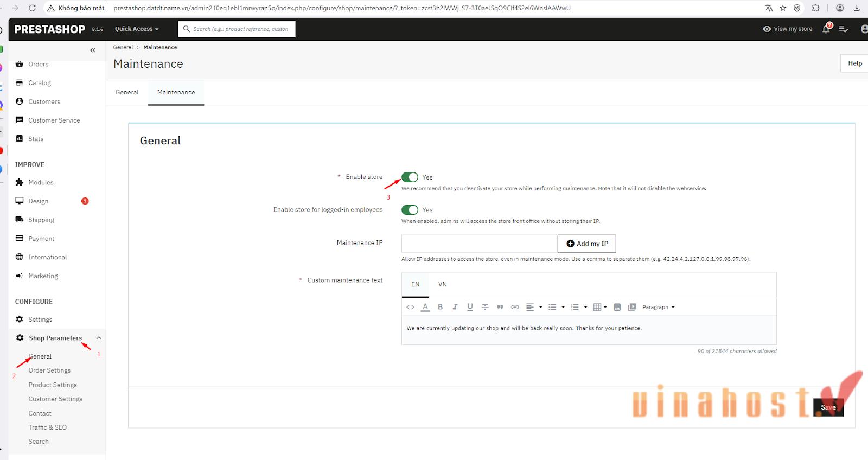The height and width of the screenshot is (460, 868).
Task: Open Paragraph format dropdown
Action: pyautogui.click(x=659, y=307)
